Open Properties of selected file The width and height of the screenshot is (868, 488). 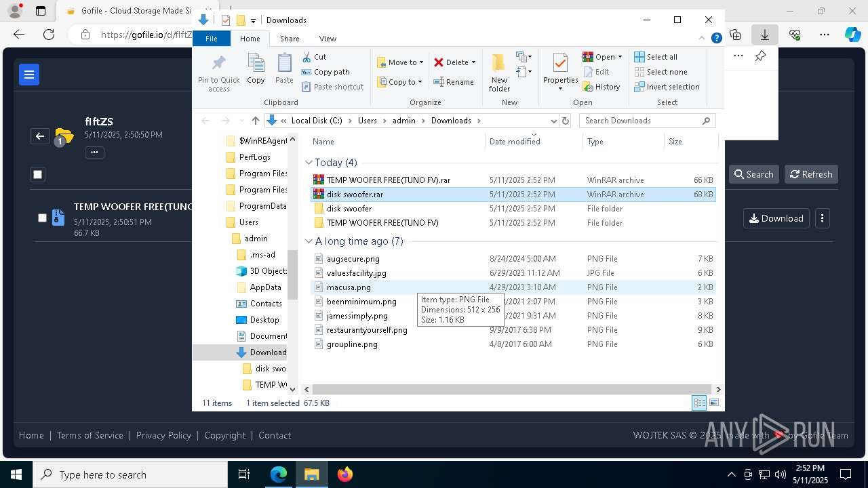(x=560, y=73)
